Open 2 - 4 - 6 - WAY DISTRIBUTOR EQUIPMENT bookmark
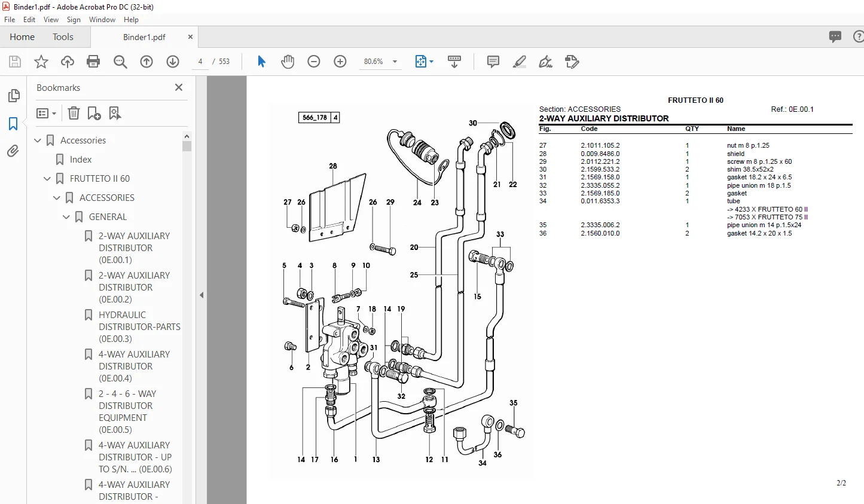This screenshot has height=504, width=864. 127,412
